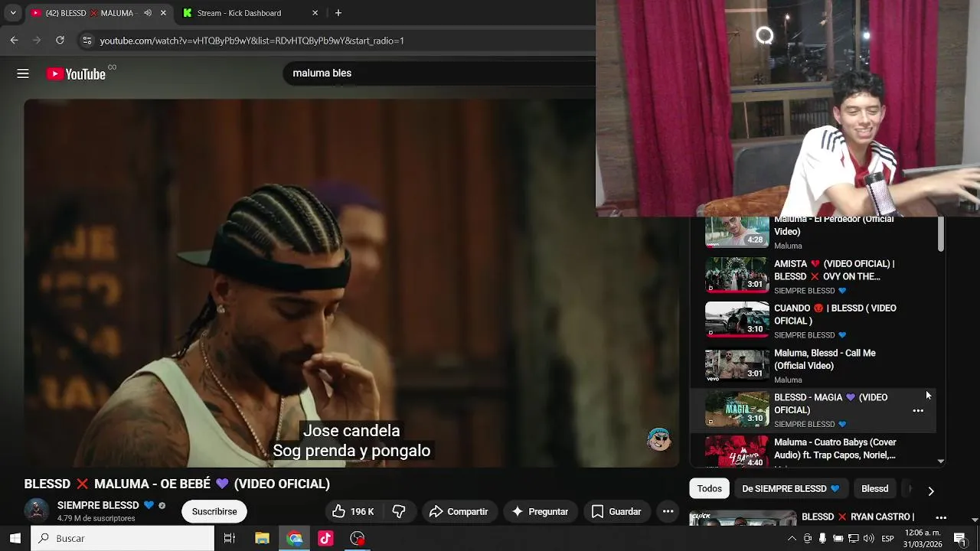Screen dimensions: 980x551
Task: Open the Preguntar AI button
Action: click(x=540, y=511)
